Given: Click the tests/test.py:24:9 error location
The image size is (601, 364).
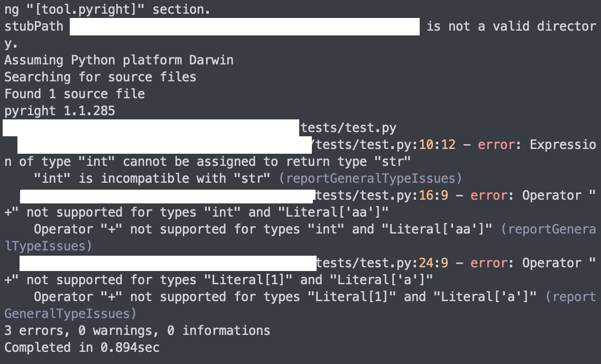Looking at the screenshot, I should tap(382, 263).
